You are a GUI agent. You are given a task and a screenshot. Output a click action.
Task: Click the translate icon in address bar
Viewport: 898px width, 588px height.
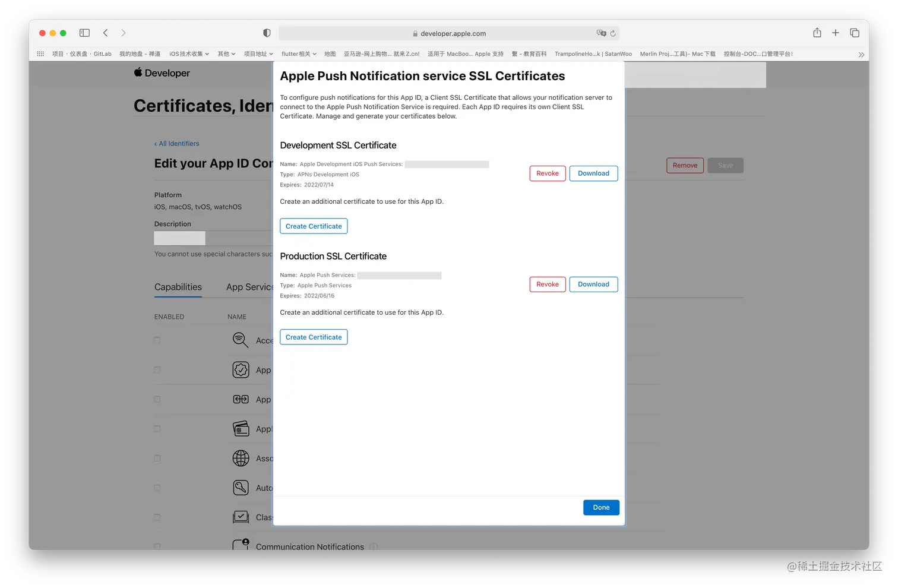tap(602, 33)
